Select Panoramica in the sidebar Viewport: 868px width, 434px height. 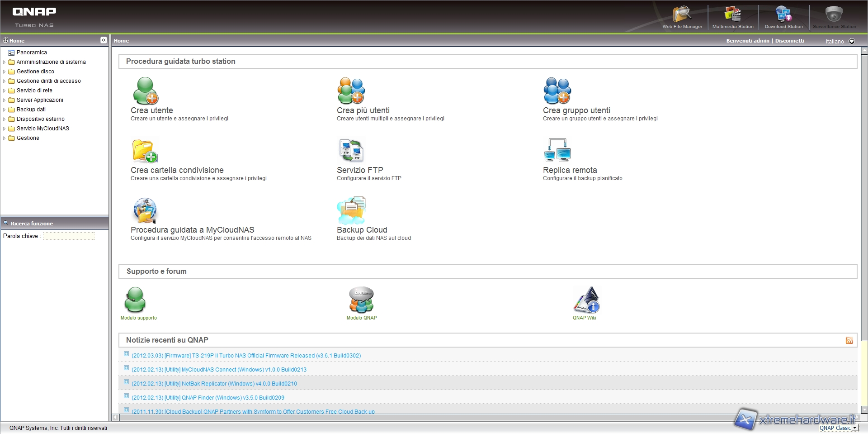(32, 52)
